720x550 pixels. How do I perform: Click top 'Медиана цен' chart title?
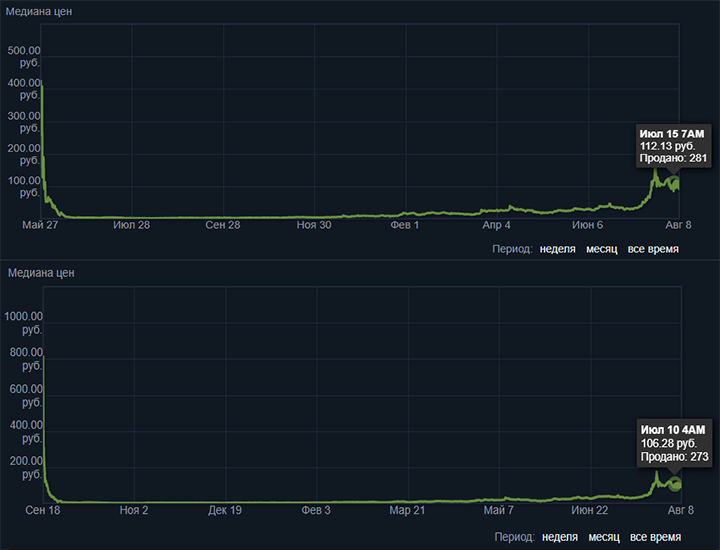click(x=39, y=11)
